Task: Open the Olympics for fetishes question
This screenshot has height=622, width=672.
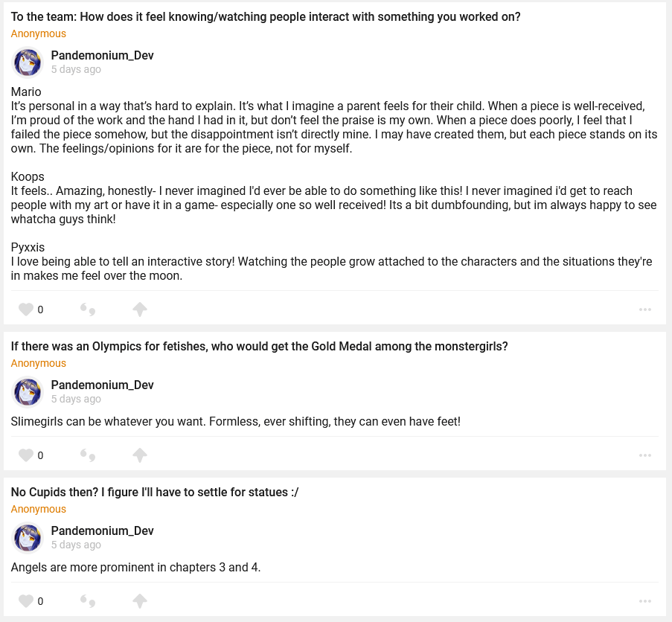Action: (259, 347)
